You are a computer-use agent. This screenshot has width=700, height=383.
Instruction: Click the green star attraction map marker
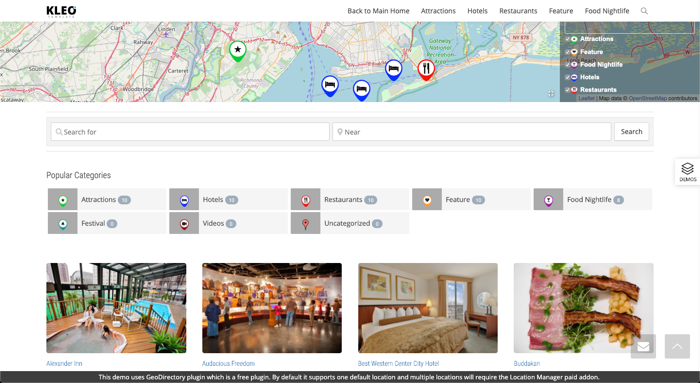coord(238,51)
